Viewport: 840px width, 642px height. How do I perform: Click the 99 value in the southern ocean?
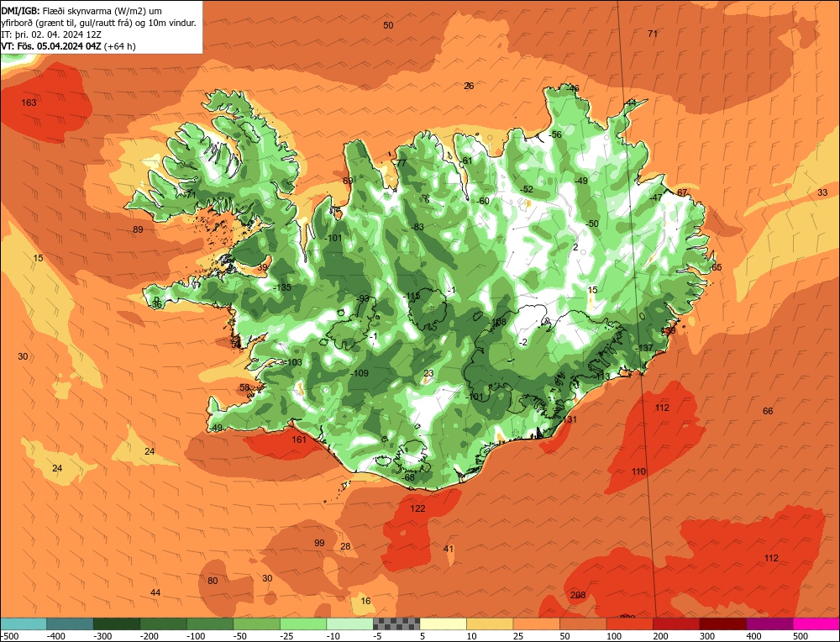(x=319, y=543)
